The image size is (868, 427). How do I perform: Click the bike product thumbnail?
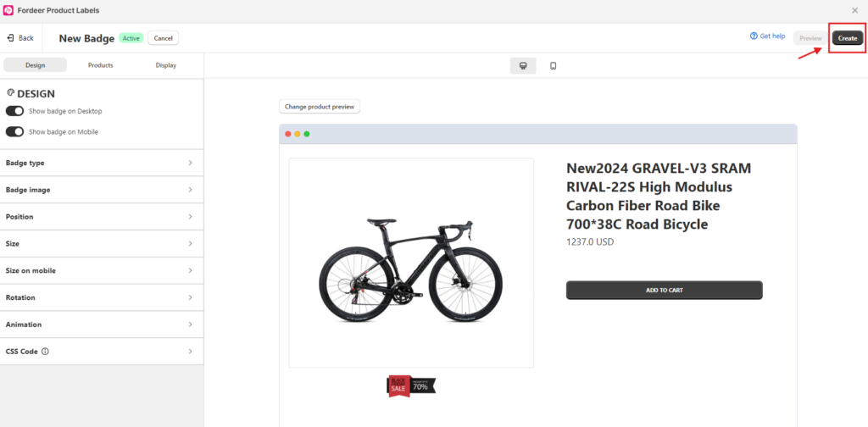tap(411, 262)
